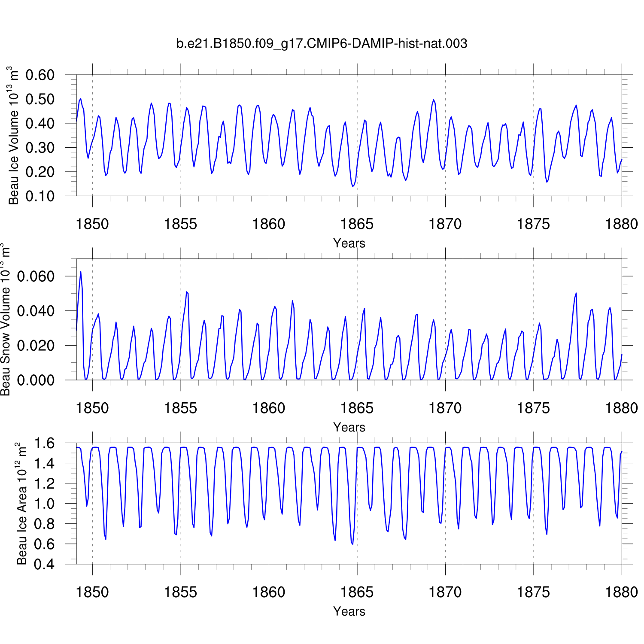Click the plot title b.e21.B1850.f09_g17.CMIP6-DAMIP-hist-nat.003
Viewport: 644px width, 644px height.
pyautogui.click(x=322, y=43)
